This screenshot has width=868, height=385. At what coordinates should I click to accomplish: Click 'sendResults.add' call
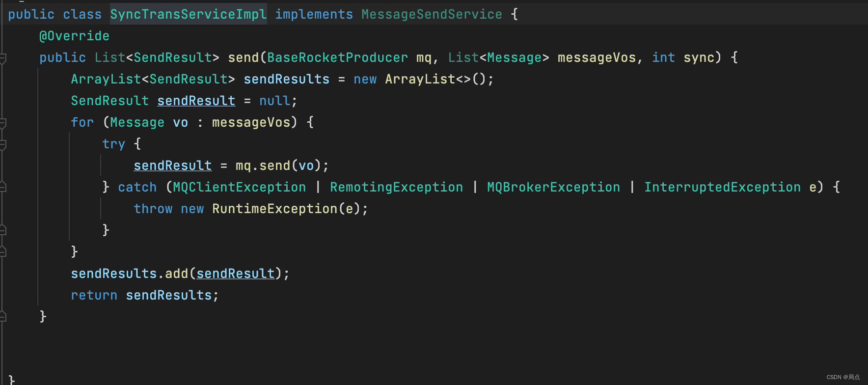click(130, 274)
